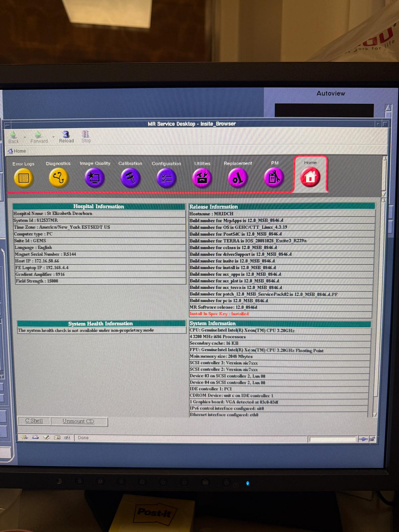Open the Back history dropdown arrow
The image size is (399, 532).
pyautogui.click(x=25, y=137)
